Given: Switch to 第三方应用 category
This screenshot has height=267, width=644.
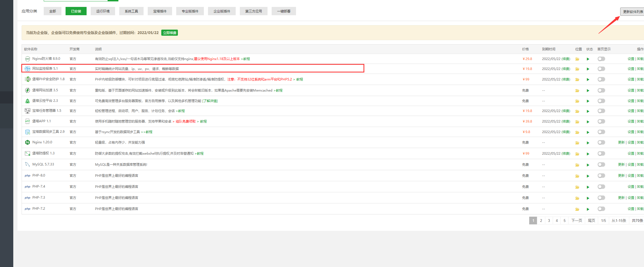Looking at the screenshot, I should (x=254, y=11).
